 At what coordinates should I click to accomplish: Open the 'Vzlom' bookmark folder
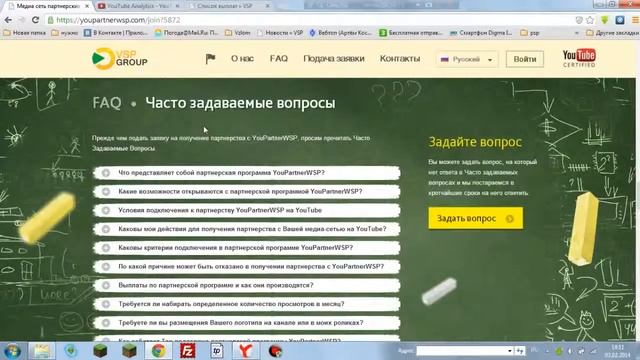238,33
